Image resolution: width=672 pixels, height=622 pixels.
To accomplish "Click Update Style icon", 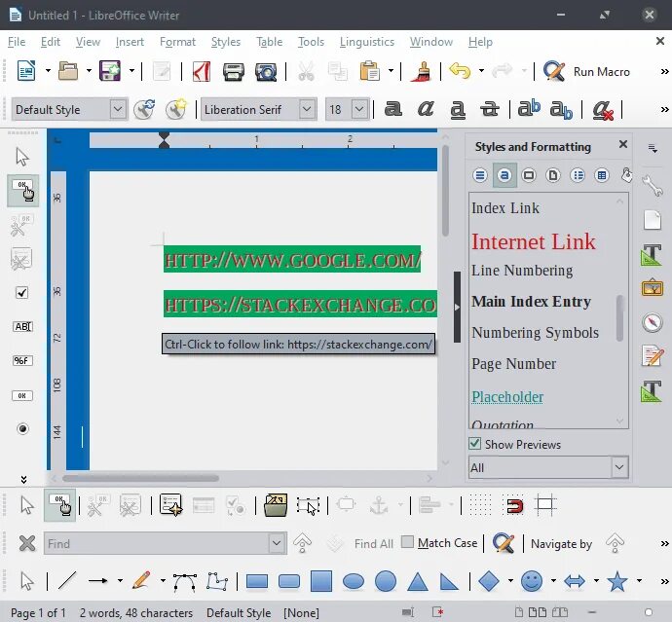I will 144,109.
